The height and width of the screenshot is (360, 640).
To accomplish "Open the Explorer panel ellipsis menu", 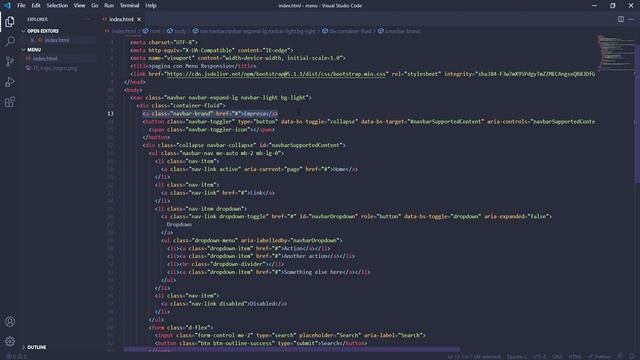I will tap(87, 19).
